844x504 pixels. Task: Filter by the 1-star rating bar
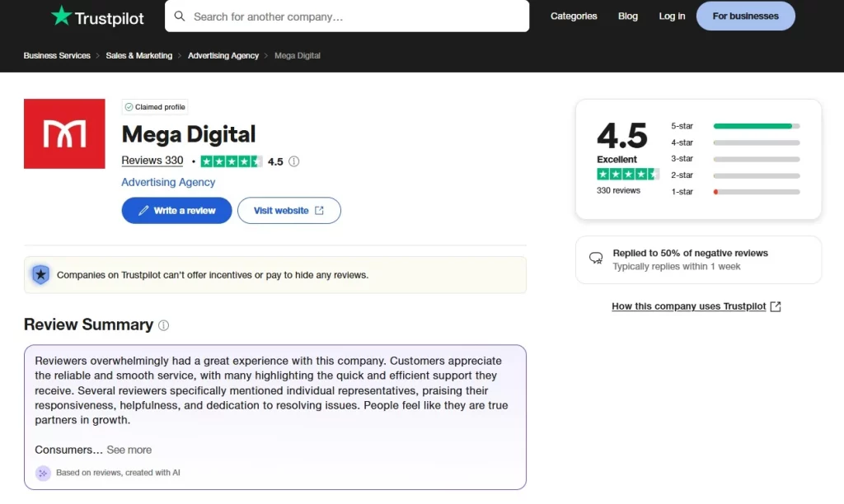coord(757,192)
